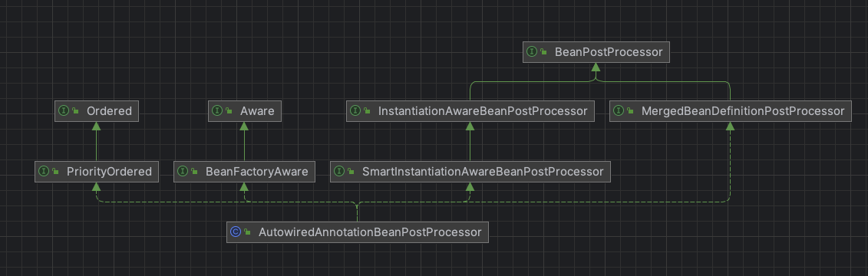Select the InstantiationAwareBeanPostProcessor label
The image size is (868, 276).
click(483, 110)
